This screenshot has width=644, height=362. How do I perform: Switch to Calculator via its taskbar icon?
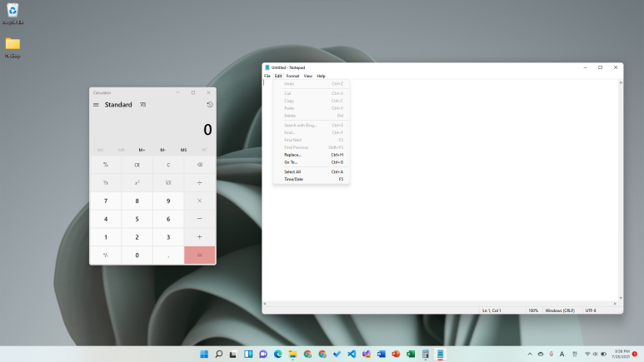426,355
